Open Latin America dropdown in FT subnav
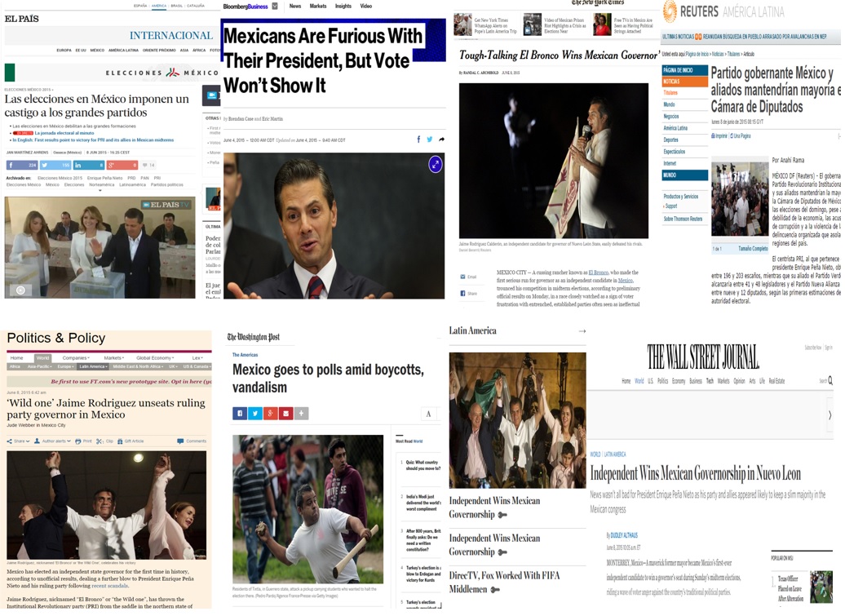Screen dimensions: 845x616 93,366
